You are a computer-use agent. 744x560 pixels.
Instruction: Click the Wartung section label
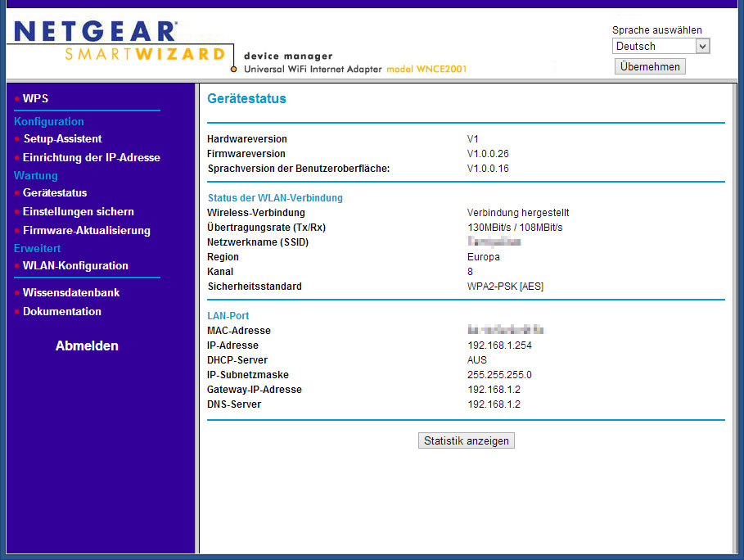(x=36, y=175)
